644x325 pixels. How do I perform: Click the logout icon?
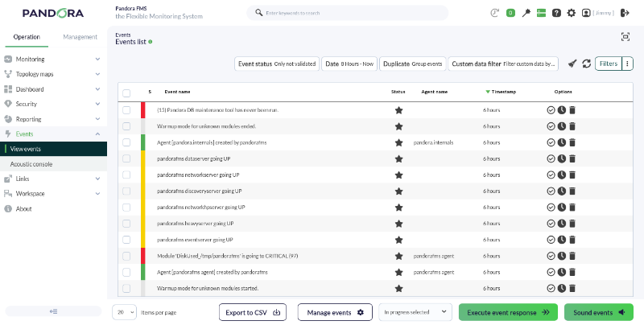(x=625, y=13)
